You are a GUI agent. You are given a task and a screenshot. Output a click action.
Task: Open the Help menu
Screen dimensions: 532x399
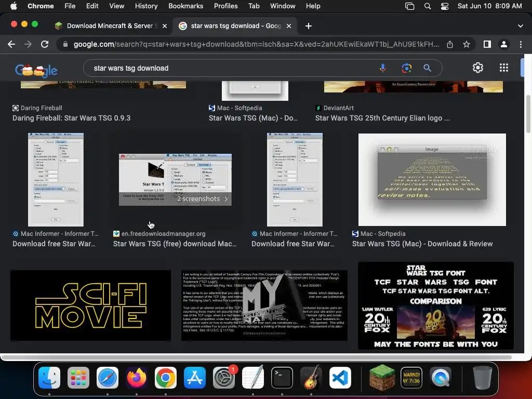(313, 6)
